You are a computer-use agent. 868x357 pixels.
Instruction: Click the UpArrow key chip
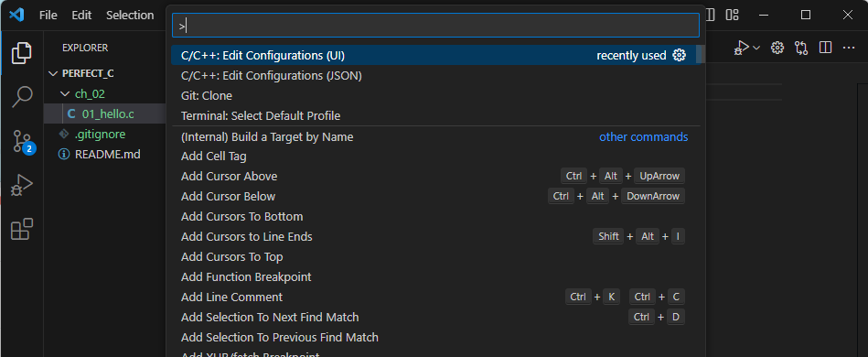(659, 177)
